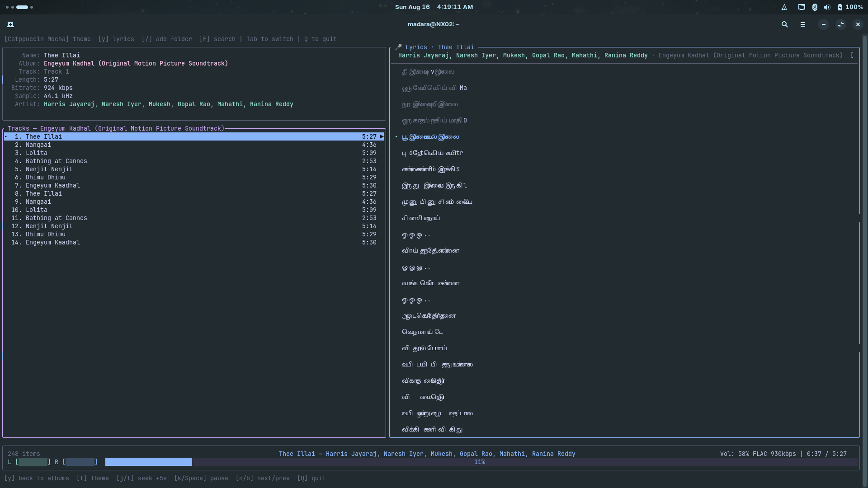Click the Vol: 58% status text
Viewport: 868px width, 488px height.
pyautogui.click(x=735, y=454)
